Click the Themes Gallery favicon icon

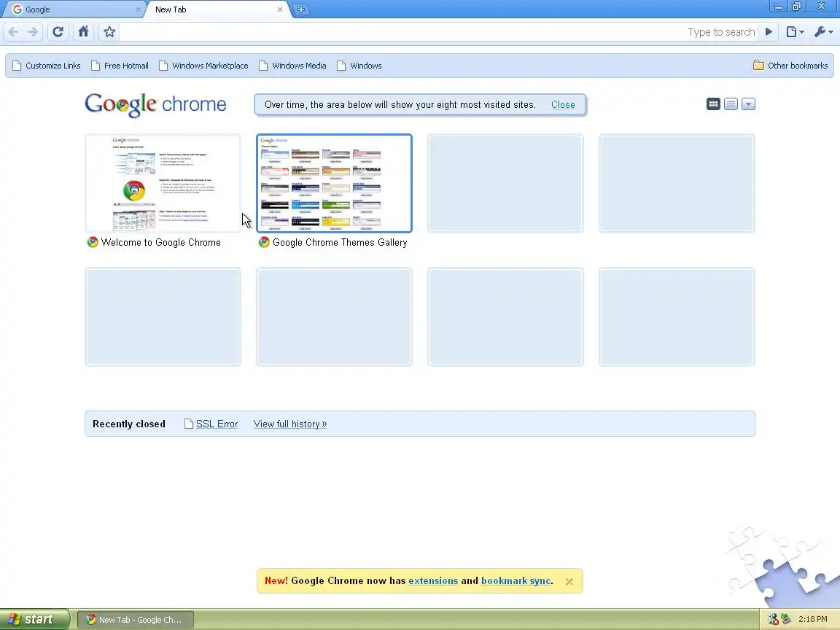264,242
